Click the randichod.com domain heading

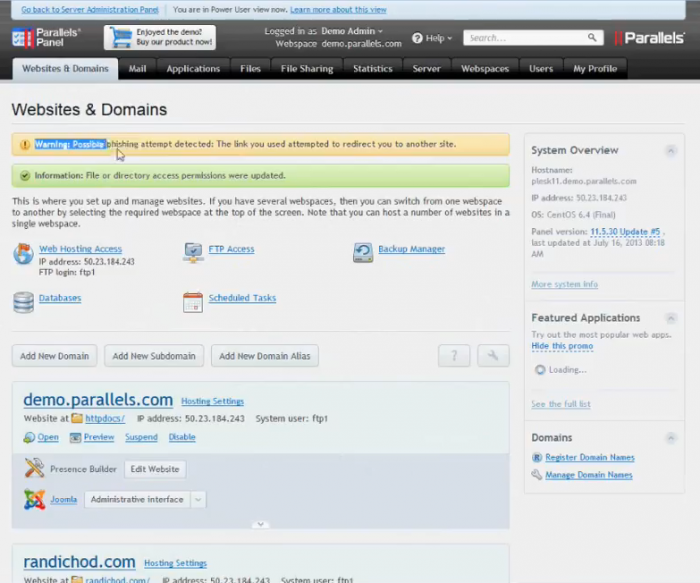tap(79, 562)
